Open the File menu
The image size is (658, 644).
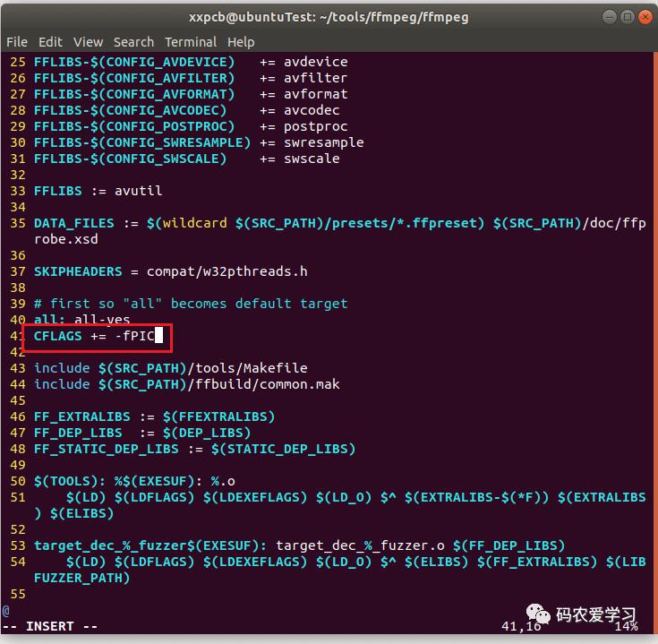point(17,42)
